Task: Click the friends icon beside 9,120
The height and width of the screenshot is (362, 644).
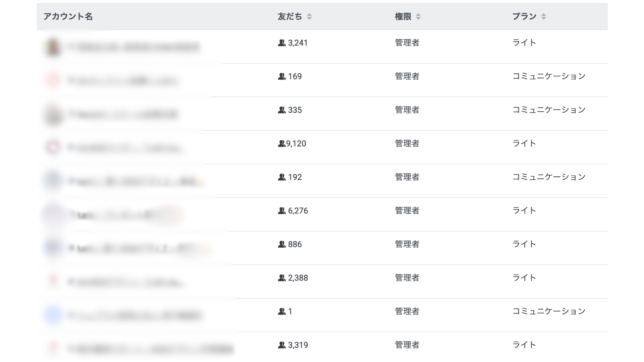Action: pyautogui.click(x=281, y=143)
